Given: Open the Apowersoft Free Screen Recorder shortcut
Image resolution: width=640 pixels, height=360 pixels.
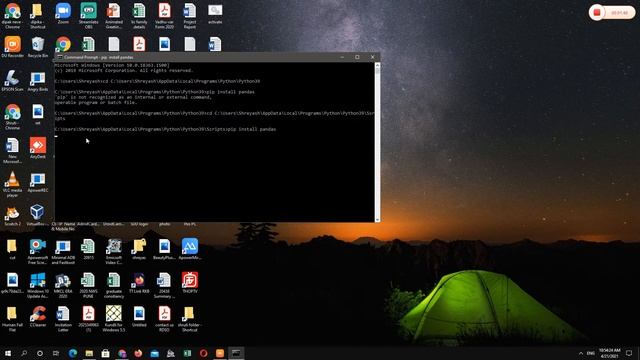Looking at the screenshot, I should [x=38, y=252].
